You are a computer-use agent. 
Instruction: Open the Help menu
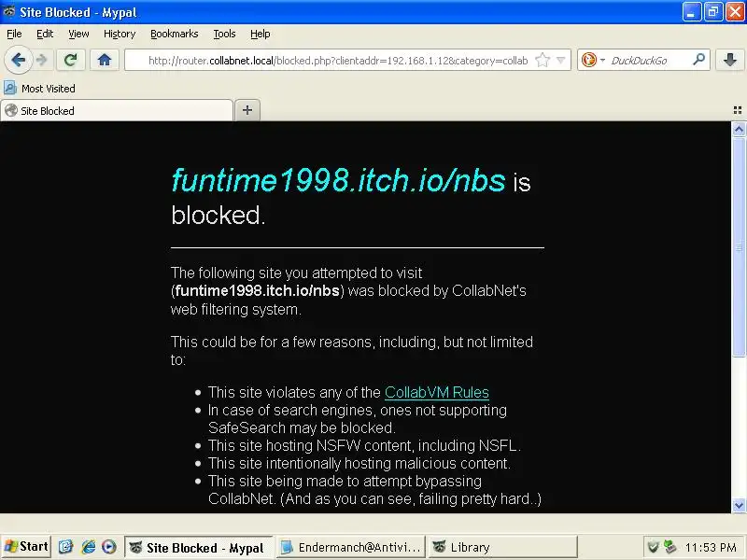point(261,34)
